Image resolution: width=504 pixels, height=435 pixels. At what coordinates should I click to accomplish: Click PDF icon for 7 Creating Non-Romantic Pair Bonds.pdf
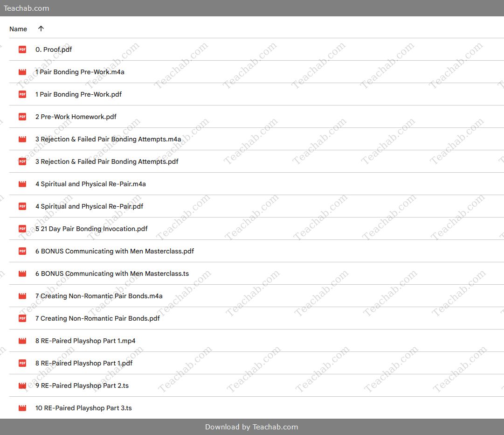(x=22, y=318)
